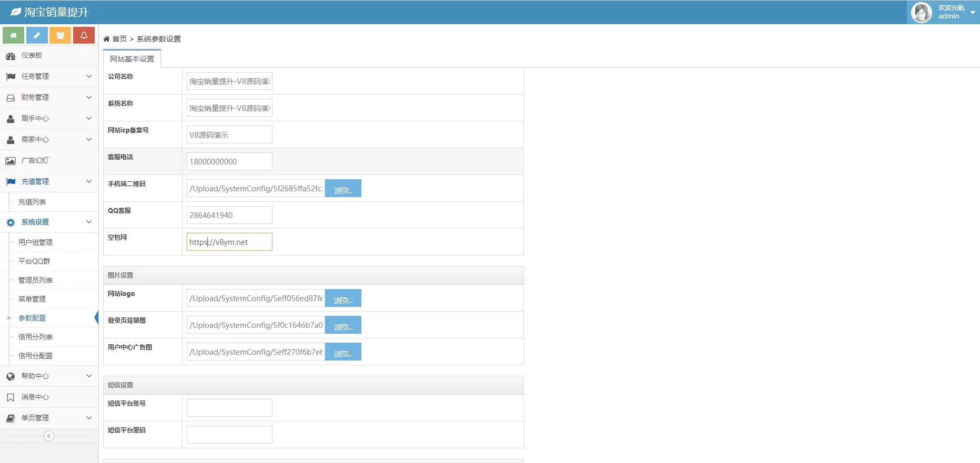Collapse the sidebar with double-arrow icon

tap(49, 436)
